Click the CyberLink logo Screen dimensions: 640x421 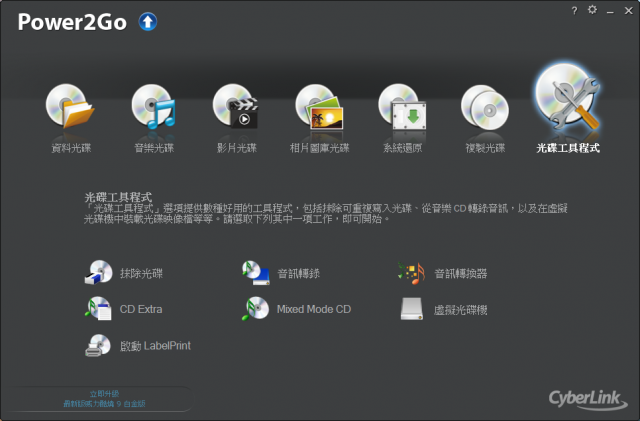[588, 399]
